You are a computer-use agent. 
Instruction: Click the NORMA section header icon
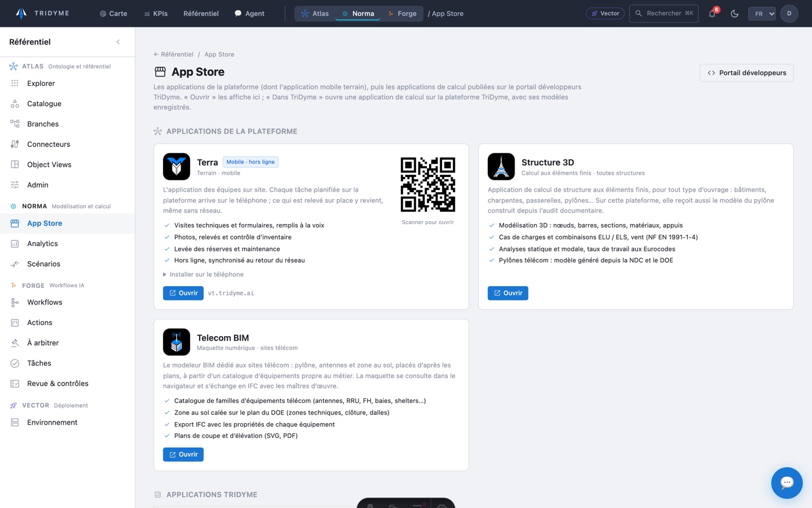click(x=13, y=206)
